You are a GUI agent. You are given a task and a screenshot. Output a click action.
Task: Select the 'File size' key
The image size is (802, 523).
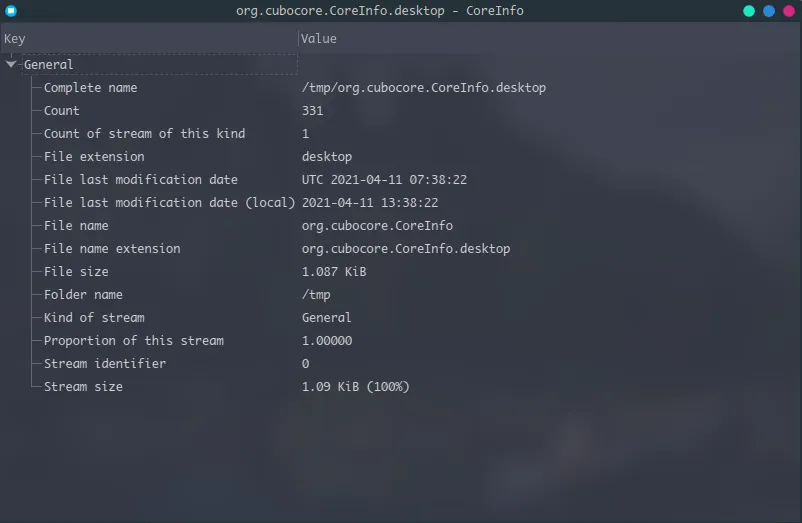point(76,271)
